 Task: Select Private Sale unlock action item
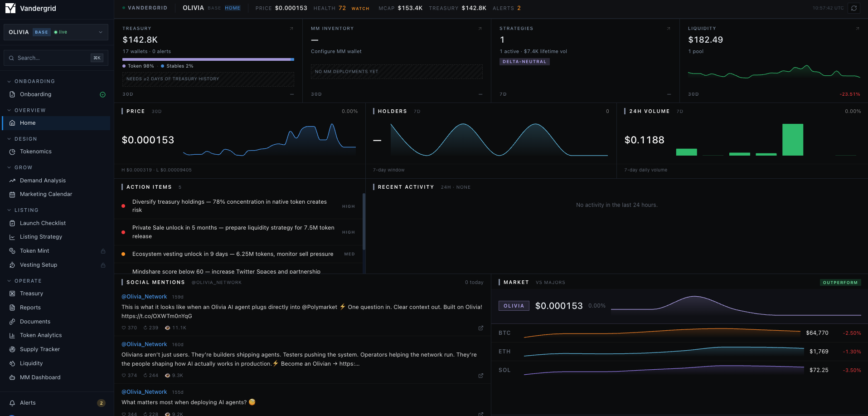[238, 232]
